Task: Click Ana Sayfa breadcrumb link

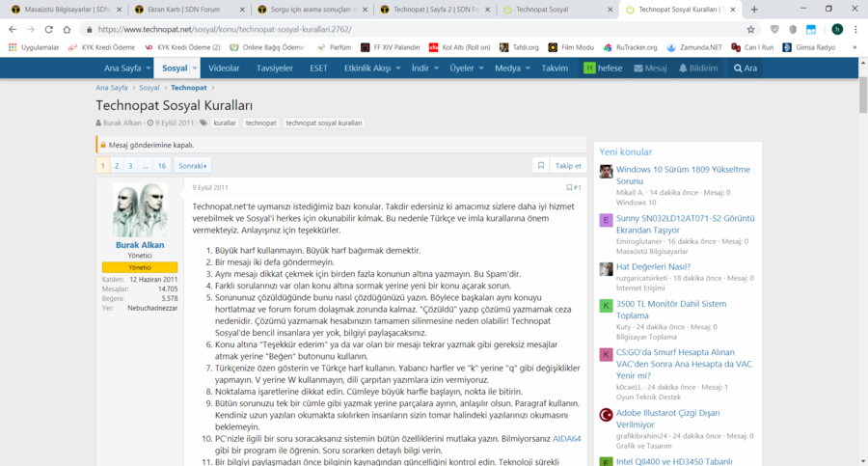Action: pos(111,88)
